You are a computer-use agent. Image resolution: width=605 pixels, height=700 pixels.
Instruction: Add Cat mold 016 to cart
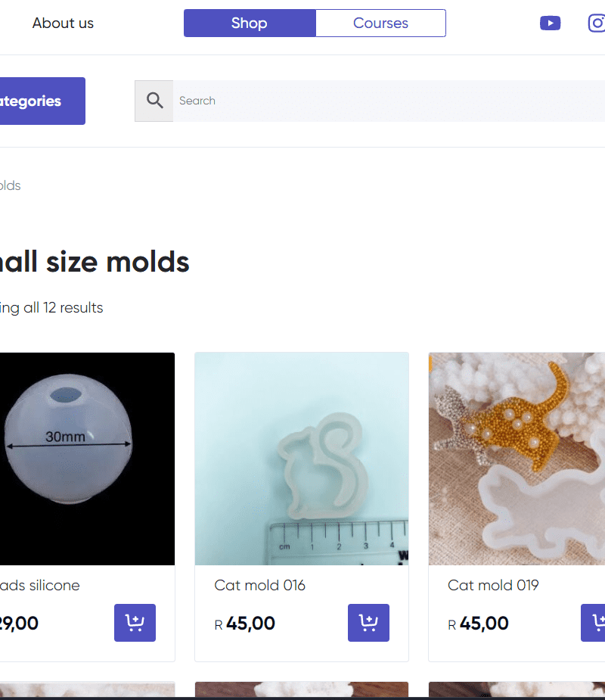click(x=368, y=623)
